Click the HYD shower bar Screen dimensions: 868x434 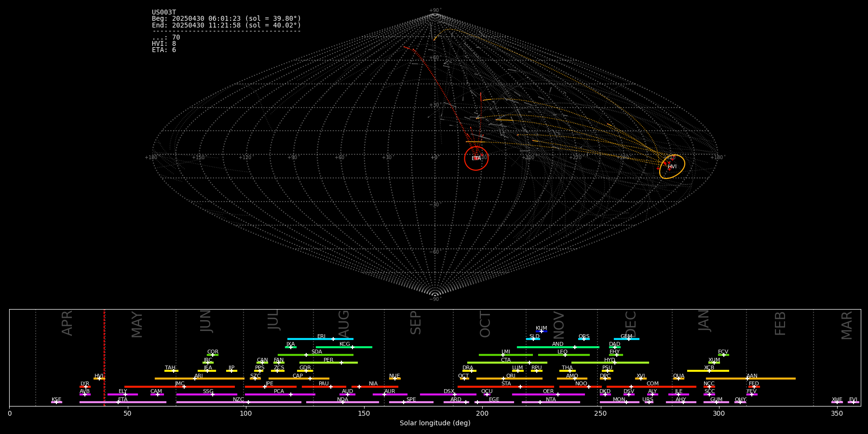pos(610,363)
